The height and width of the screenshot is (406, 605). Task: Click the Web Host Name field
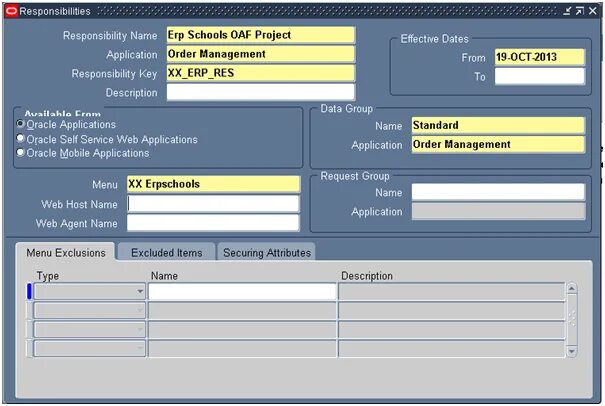tap(213, 204)
